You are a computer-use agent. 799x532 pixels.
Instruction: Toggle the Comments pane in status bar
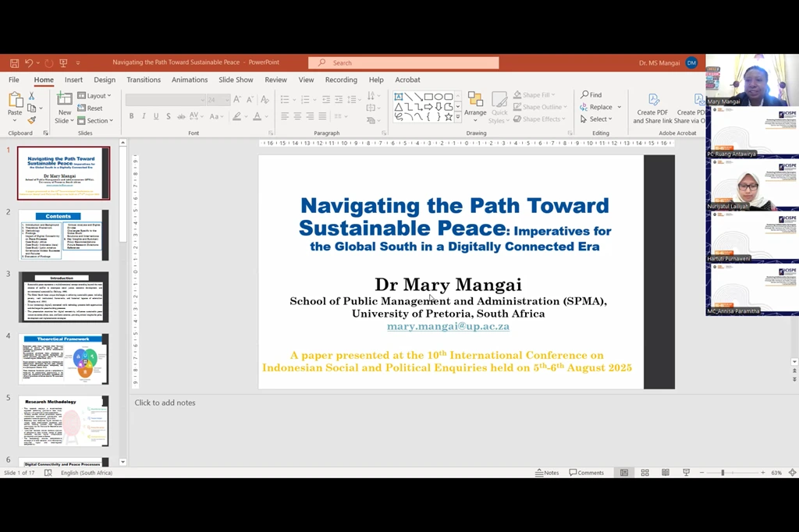(587, 473)
